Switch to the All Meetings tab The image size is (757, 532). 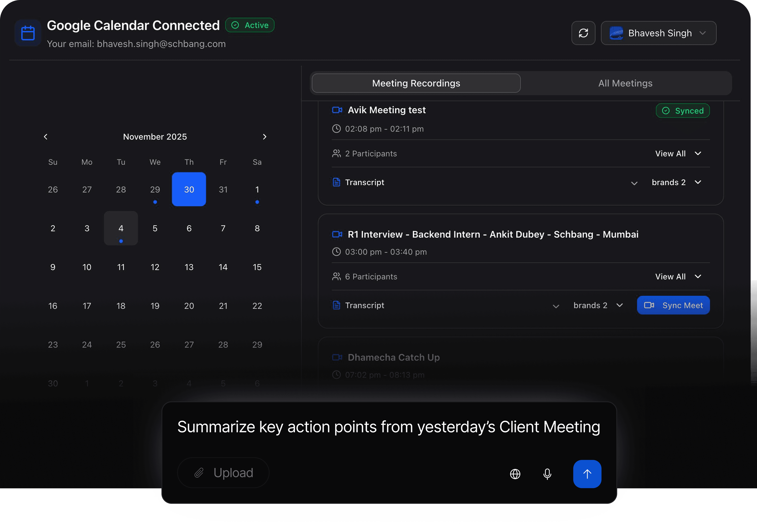[x=625, y=83]
